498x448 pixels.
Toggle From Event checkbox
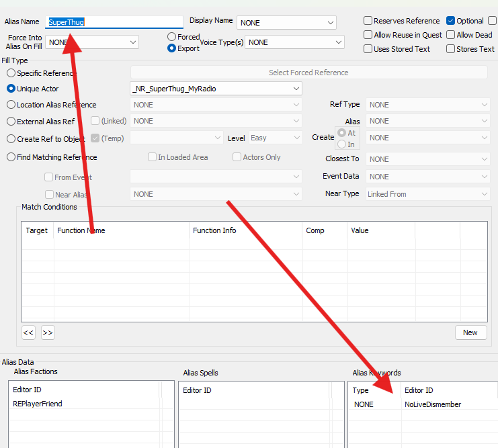[48, 177]
